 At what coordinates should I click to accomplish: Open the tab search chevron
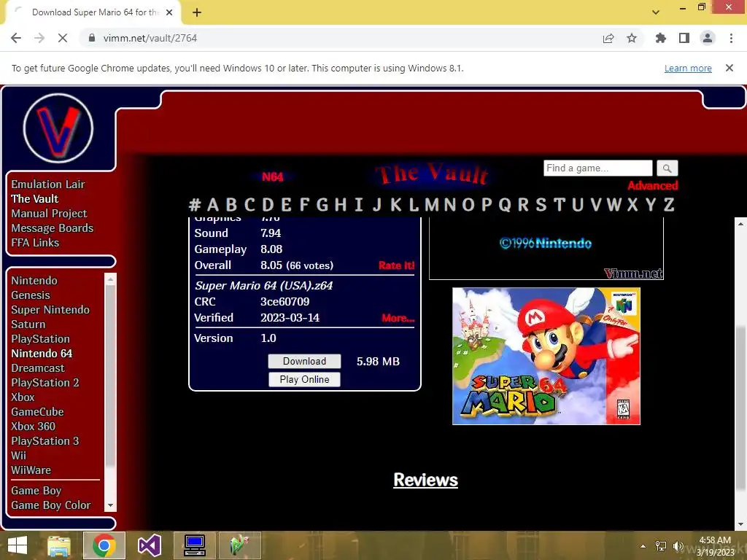pos(656,12)
